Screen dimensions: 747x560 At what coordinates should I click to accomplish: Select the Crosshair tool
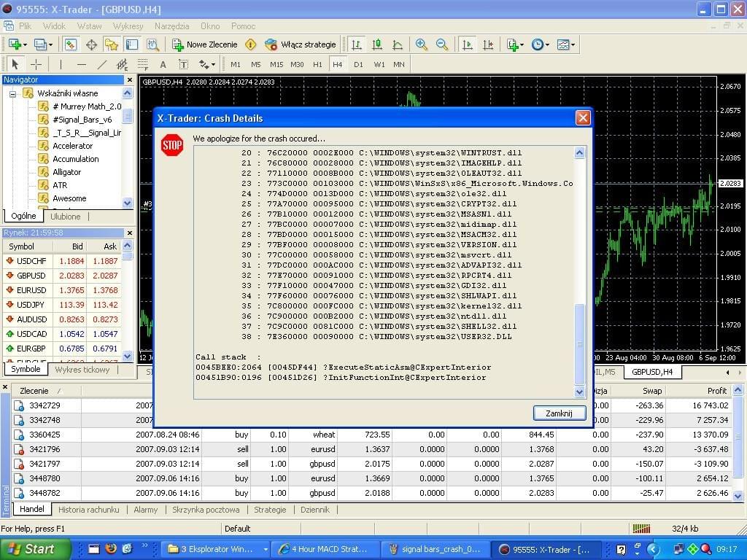point(36,64)
